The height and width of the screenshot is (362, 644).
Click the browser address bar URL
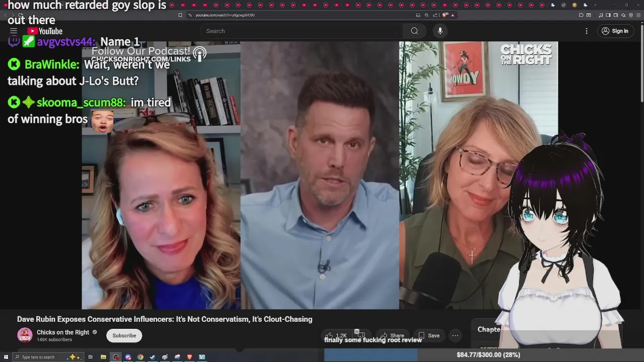[225, 15]
